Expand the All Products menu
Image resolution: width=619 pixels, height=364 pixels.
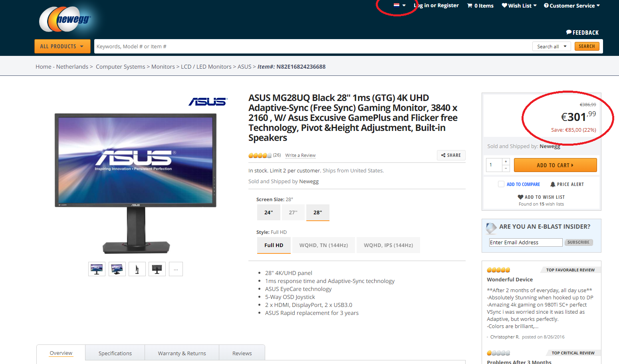62,46
